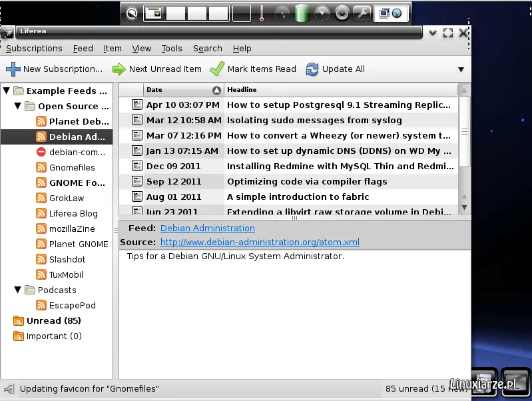Select the Planet GNOME feed
The width and height of the screenshot is (532, 401).
coord(72,244)
